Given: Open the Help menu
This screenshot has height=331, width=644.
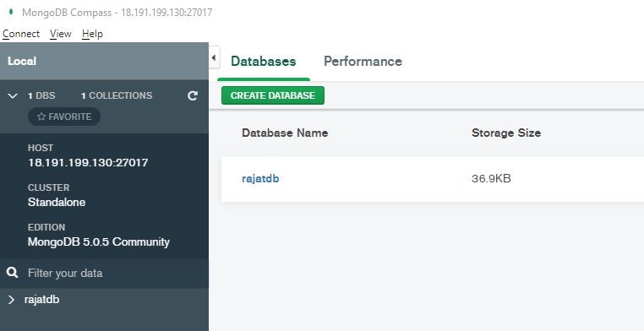Looking at the screenshot, I should click(92, 34).
